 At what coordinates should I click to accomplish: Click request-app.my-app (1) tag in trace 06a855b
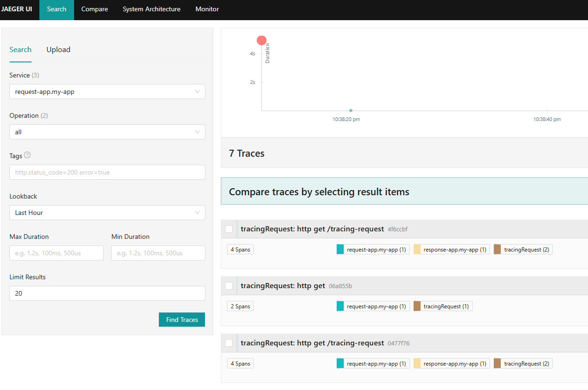(373, 306)
